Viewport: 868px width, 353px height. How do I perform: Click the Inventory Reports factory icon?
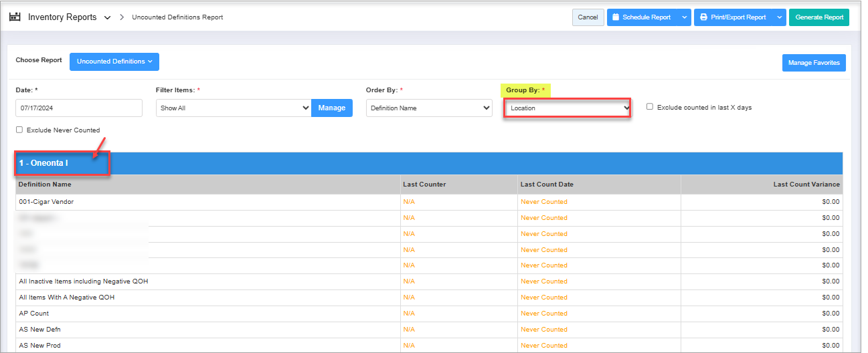click(x=15, y=17)
